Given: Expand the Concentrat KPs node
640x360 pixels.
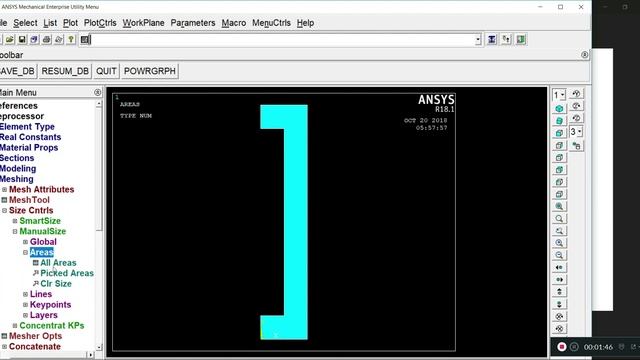Looking at the screenshot, I should (15, 326).
